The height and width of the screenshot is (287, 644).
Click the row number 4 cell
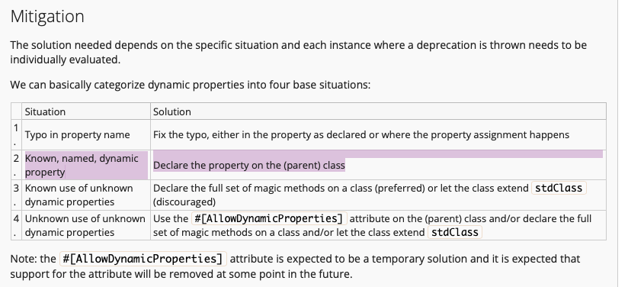click(16, 225)
